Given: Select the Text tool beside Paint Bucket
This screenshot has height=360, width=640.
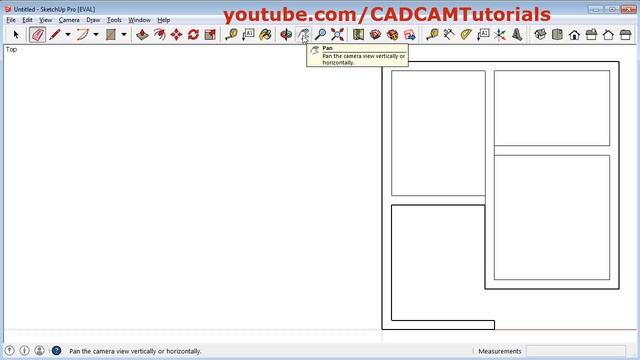Looking at the screenshot, I should tap(248, 35).
